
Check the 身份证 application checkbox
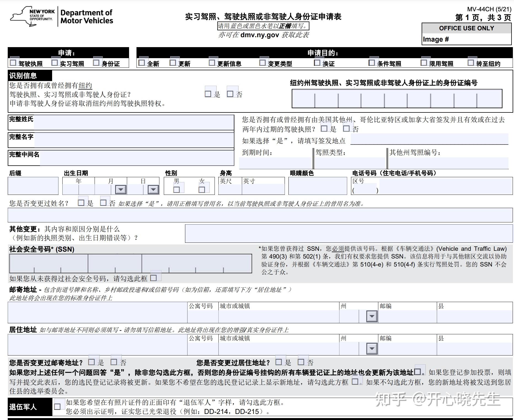(x=96, y=63)
